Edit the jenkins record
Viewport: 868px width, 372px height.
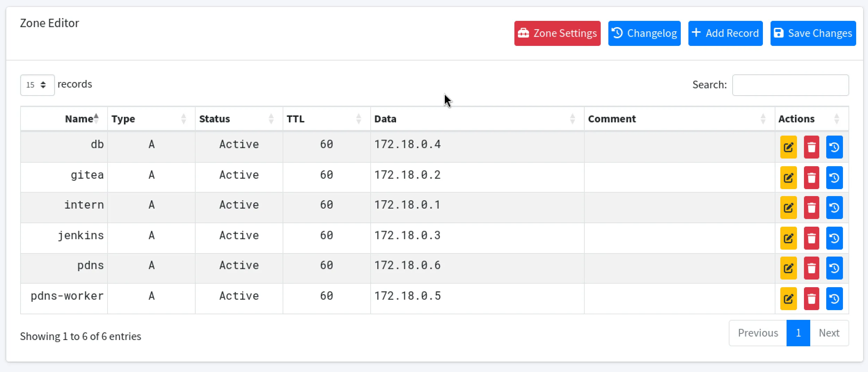[788, 238]
